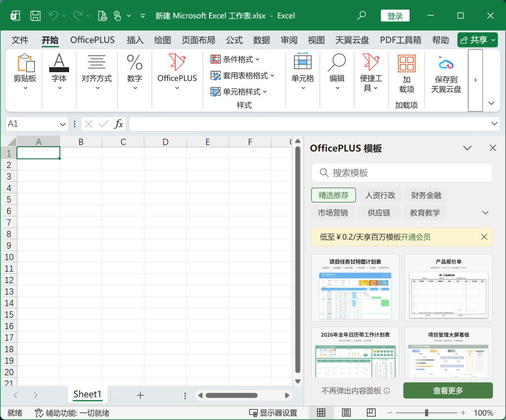506x420 pixels.
Task: Open the 数字 percent format icon
Action: pyautogui.click(x=134, y=63)
